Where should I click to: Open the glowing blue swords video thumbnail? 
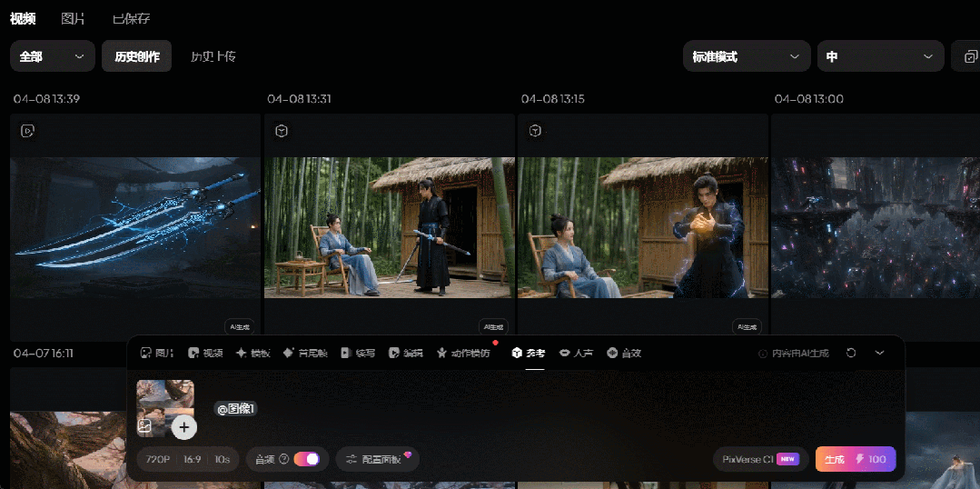click(135, 227)
